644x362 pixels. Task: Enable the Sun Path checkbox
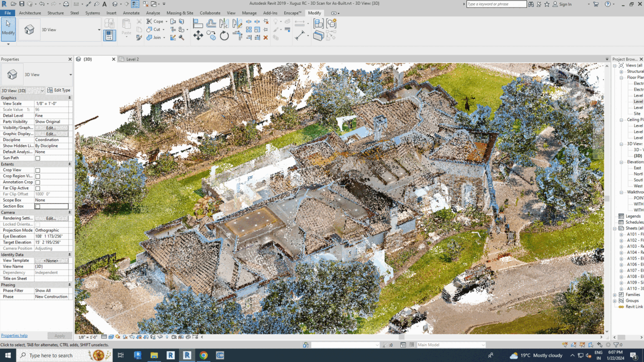[x=38, y=158]
